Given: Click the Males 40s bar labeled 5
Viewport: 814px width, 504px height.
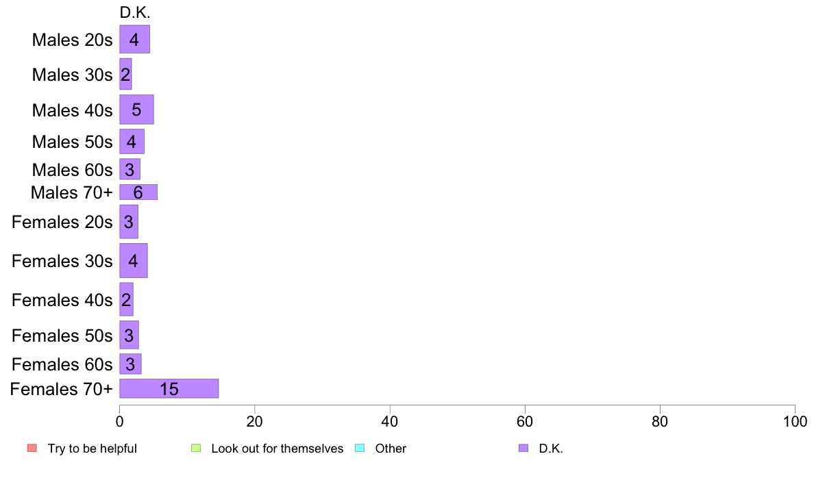Looking at the screenshot, I should [136, 110].
